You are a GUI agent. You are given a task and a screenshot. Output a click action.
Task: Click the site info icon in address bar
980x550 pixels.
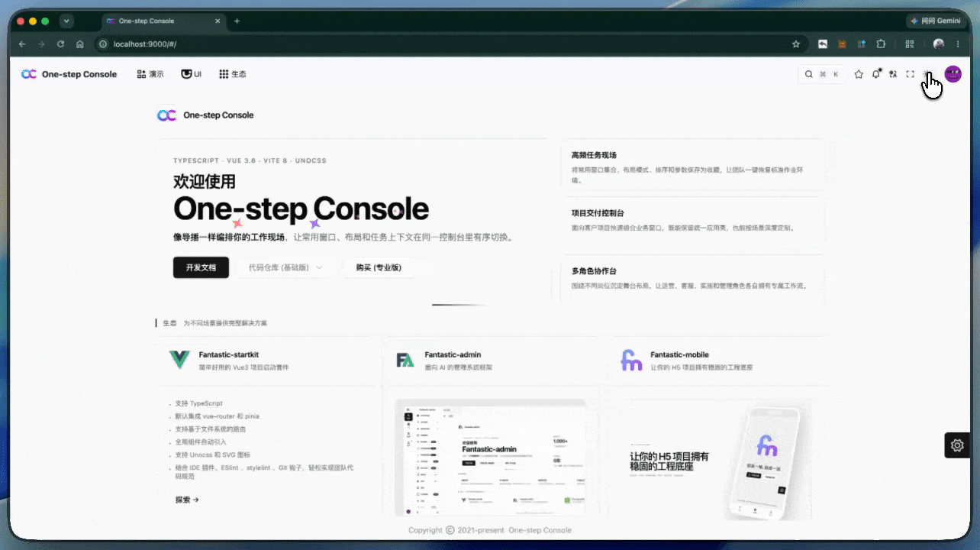tap(103, 44)
